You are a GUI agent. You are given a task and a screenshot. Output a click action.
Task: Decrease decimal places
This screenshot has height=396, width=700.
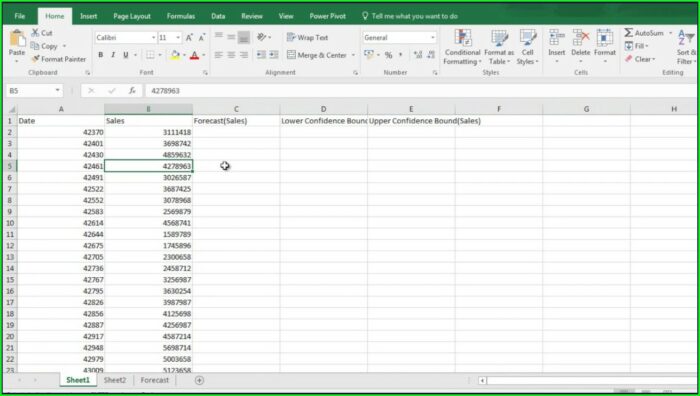tap(431, 55)
